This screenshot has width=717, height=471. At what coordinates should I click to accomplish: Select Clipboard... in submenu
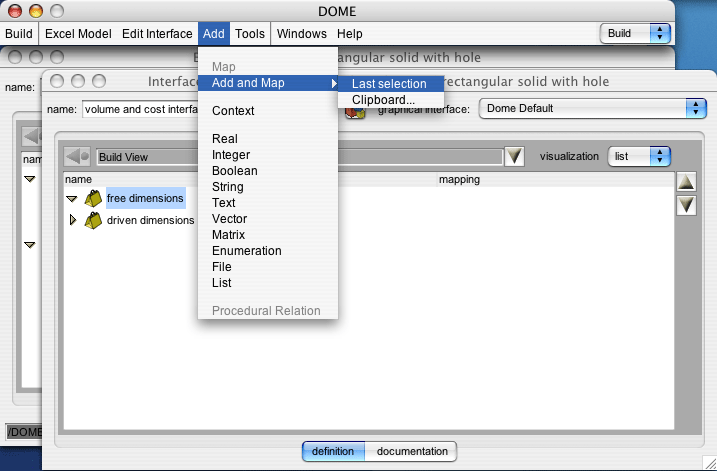(x=391, y=100)
